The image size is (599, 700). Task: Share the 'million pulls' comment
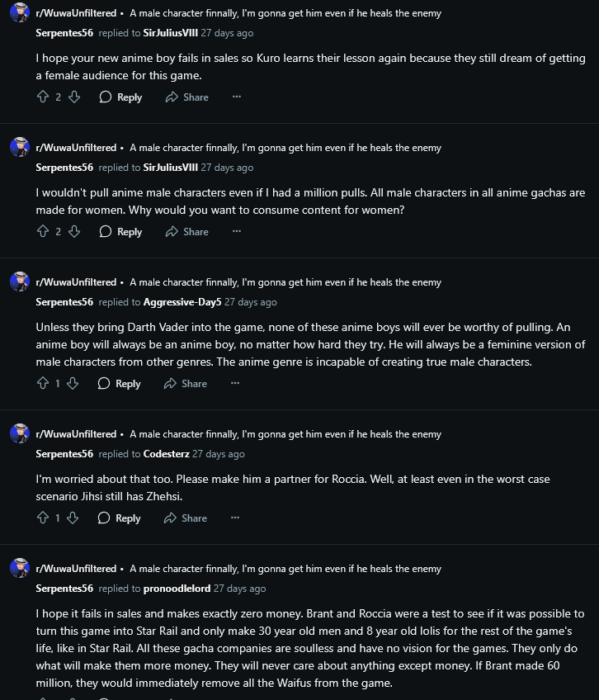point(187,231)
